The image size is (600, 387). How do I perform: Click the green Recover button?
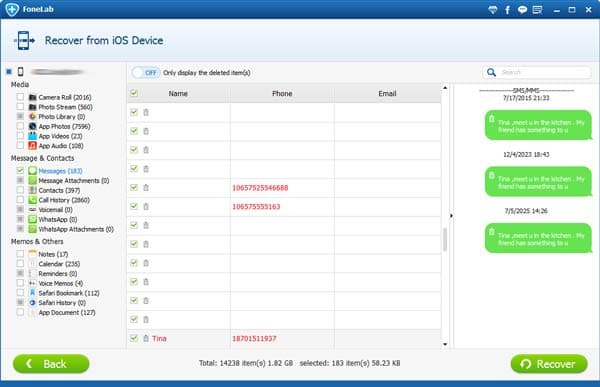(x=549, y=364)
